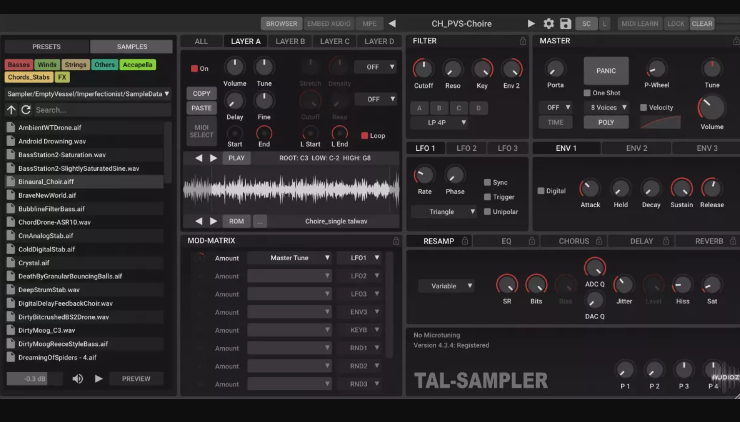This screenshot has width=740, height=422.
Task: Adjust the -0.3 dB preview volume slider
Action: coord(35,379)
